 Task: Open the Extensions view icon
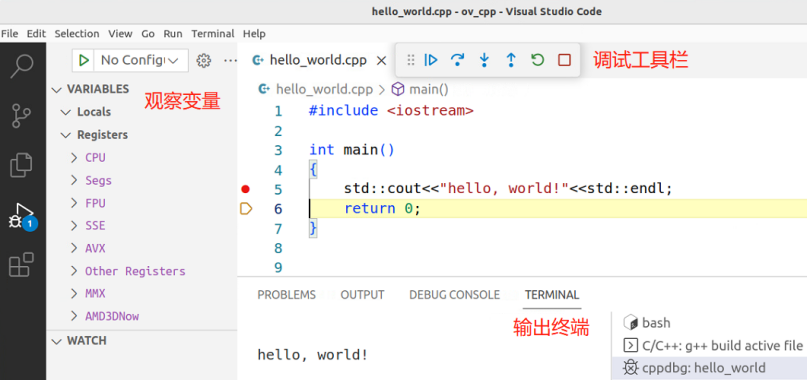coord(22,265)
